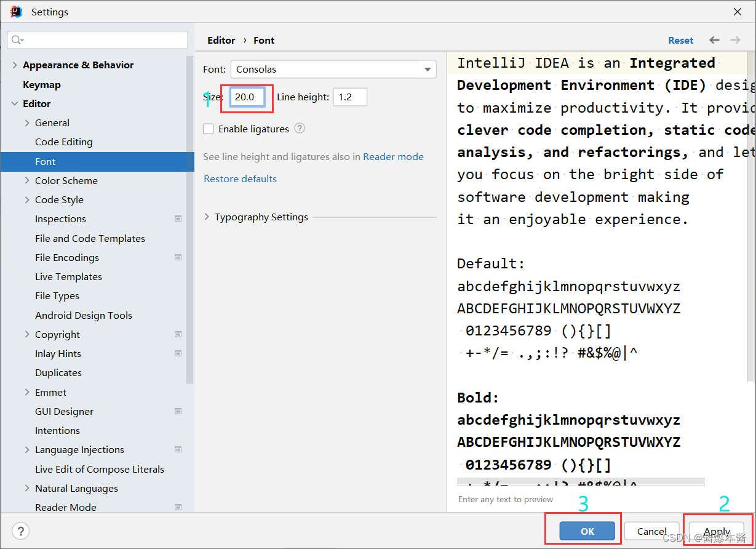This screenshot has height=549, width=756.
Task: Expand the Color Scheme node
Action: coord(27,180)
